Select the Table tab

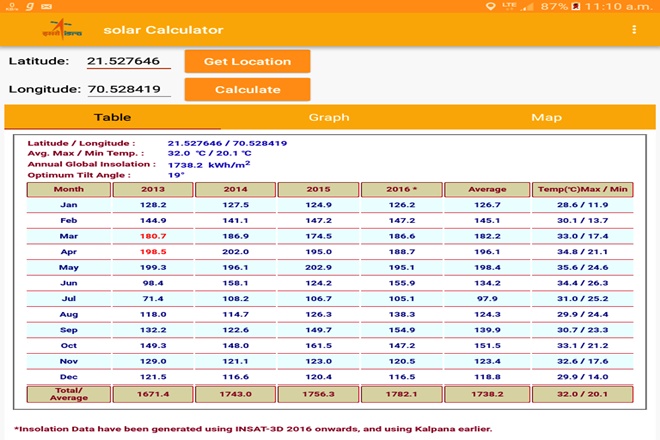pyautogui.click(x=112, y=117)
